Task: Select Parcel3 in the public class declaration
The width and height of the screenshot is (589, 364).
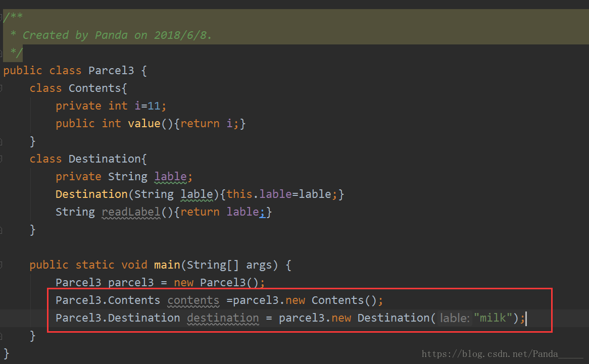Action: [x=111, y=71]
